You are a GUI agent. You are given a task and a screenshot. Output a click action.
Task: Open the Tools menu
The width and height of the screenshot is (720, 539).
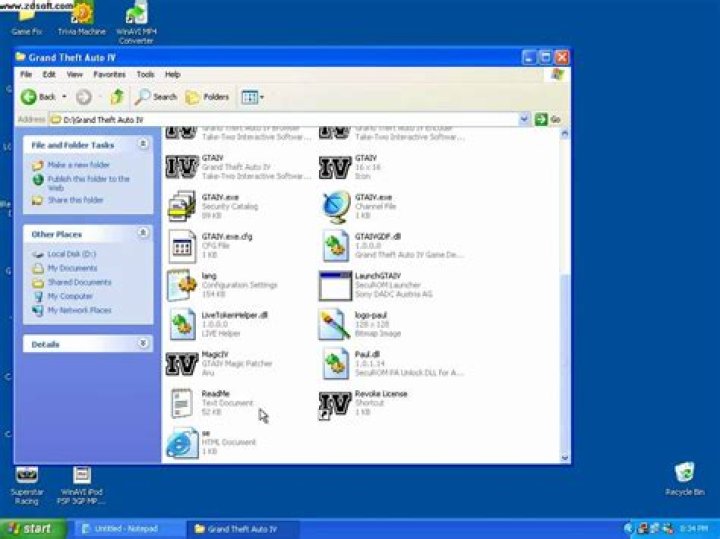pyautogui.click(x=145, y=74)
